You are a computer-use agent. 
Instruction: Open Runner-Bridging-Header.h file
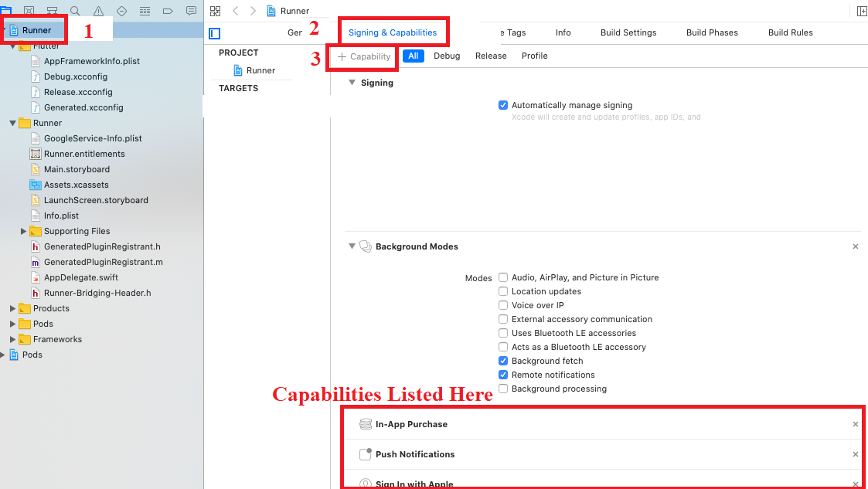[x=97, y=294]
